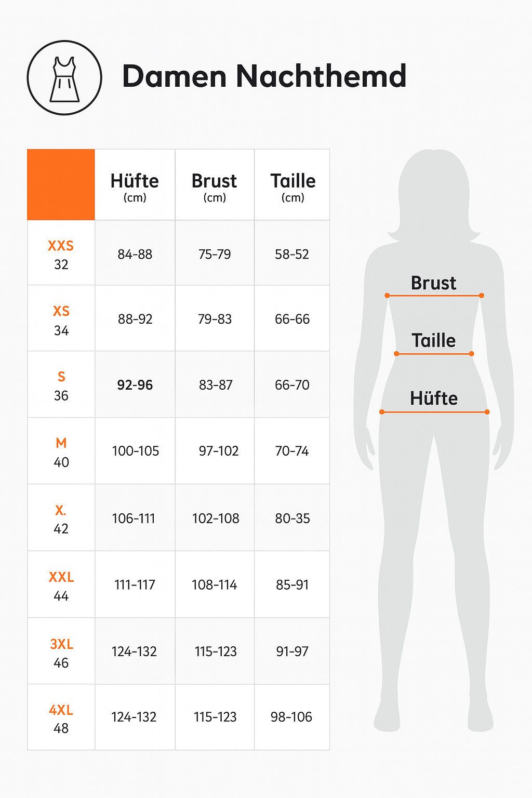Pick the S 36 size label

pyautogui.click(x=61, y=385)
